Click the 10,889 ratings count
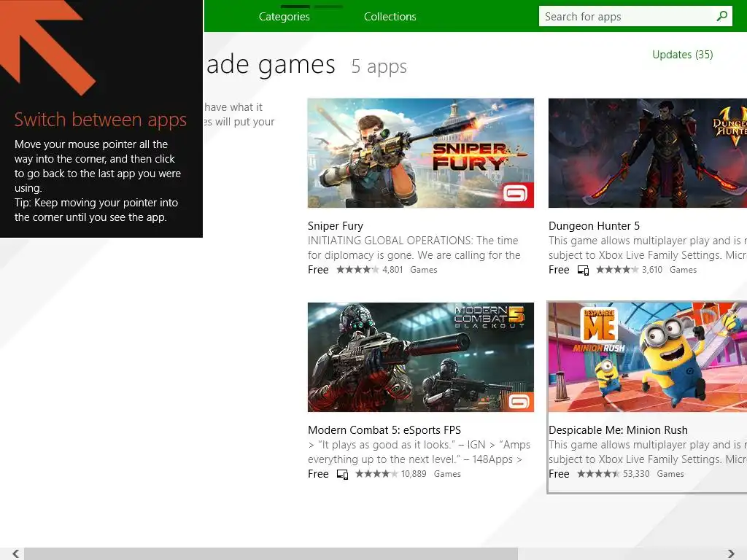The height and width of the screenshot is (560, 747). click(414, 474)
